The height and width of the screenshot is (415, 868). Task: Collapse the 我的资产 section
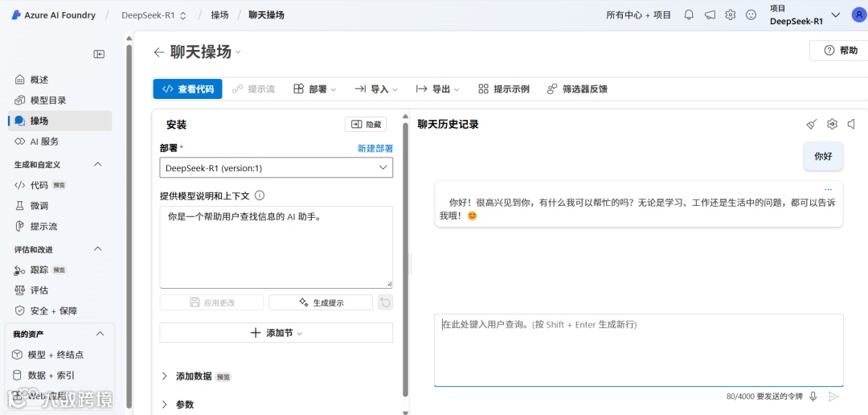[100, 334]
